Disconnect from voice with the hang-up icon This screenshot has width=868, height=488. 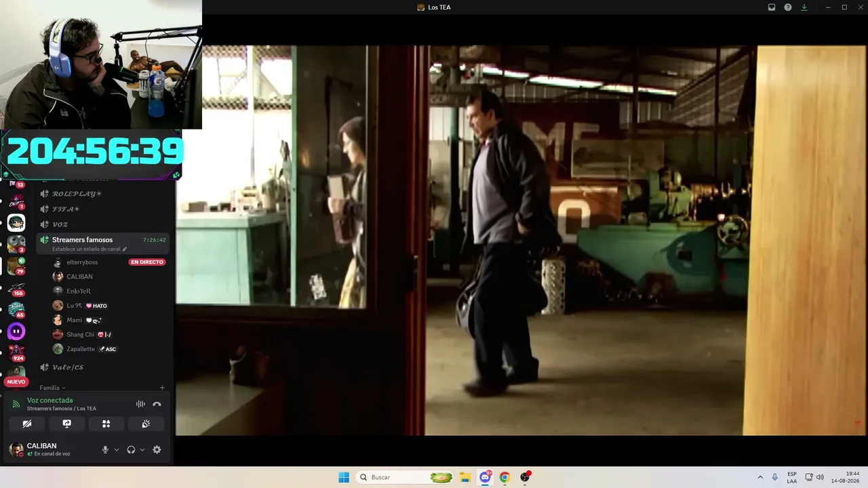coord(157,404)
